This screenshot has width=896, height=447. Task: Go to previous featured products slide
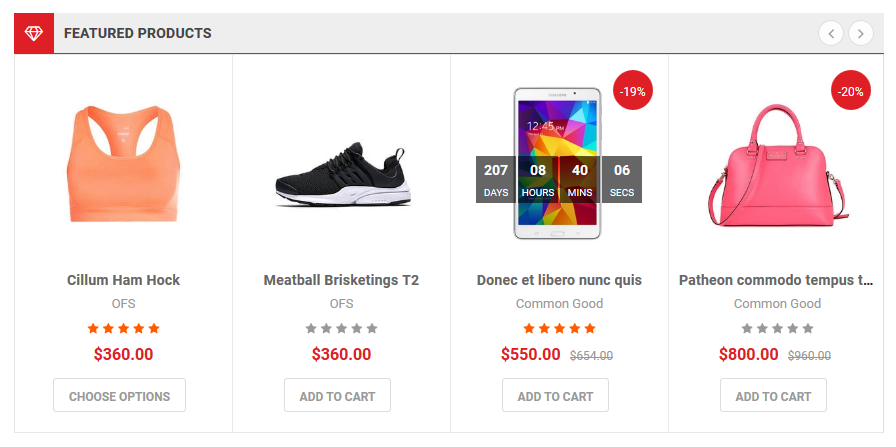(831, 33)
